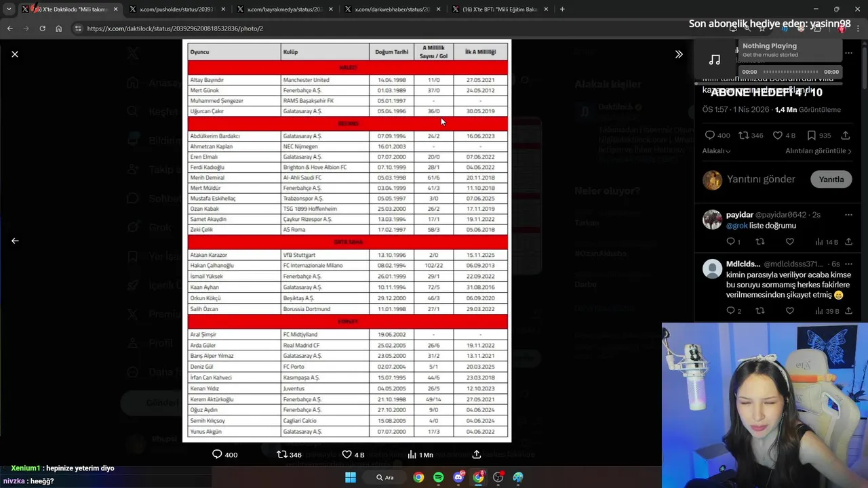Repost icon with 346 in side panel

(743, 135)
